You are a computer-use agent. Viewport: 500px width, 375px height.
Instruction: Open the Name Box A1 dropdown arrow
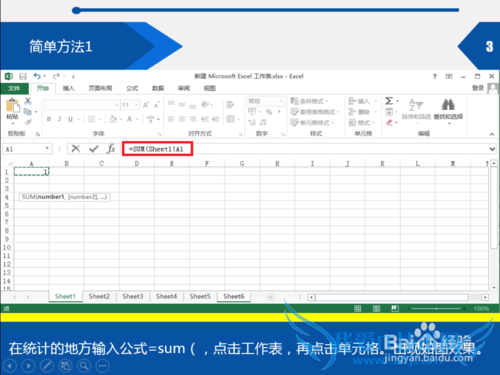(x=47, y=148)
